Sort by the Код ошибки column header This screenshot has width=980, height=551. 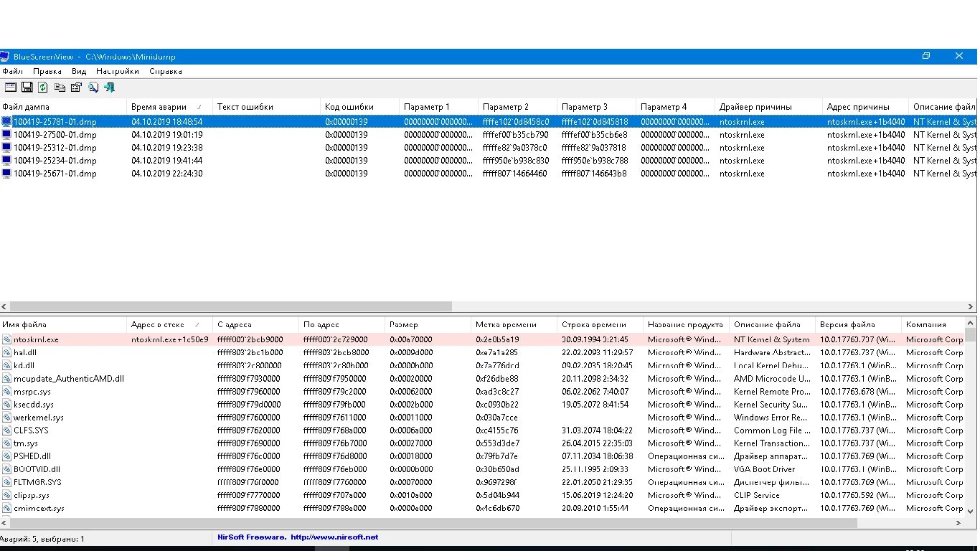pos(359,106)
